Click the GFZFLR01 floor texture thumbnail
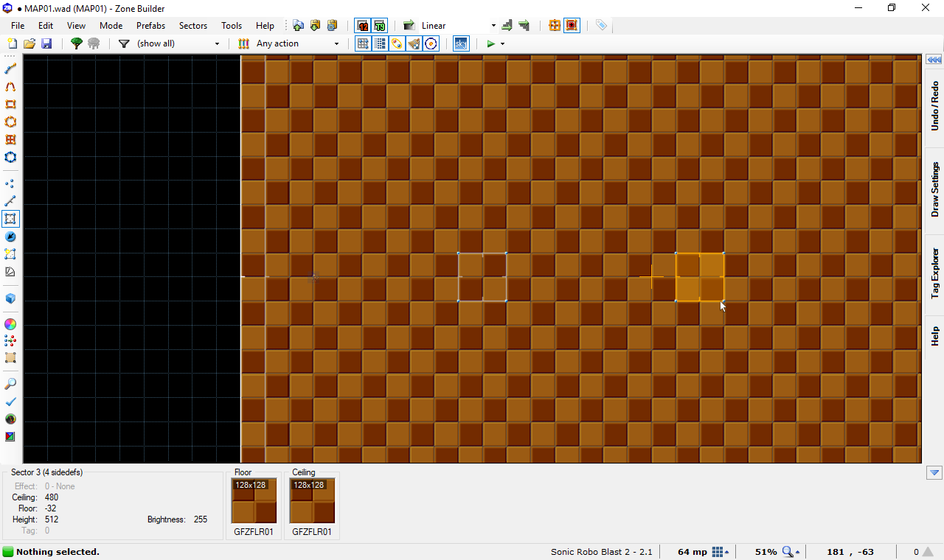Image resolution: width=944 pixels, height=560 pixels. point(254,501)
